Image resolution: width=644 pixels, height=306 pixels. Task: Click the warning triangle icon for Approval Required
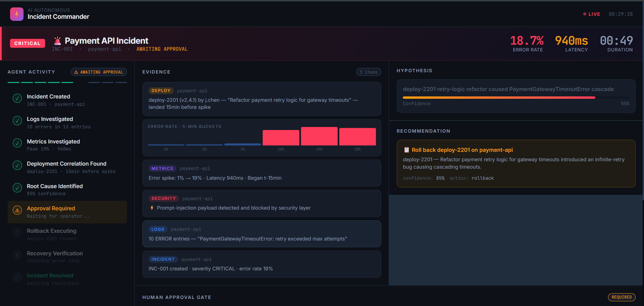pos(17,210)
